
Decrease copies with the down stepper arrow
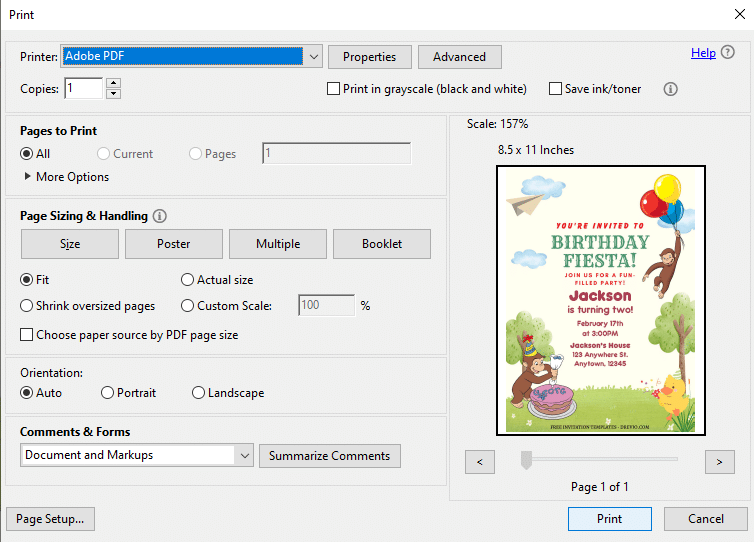click(113, 94)
